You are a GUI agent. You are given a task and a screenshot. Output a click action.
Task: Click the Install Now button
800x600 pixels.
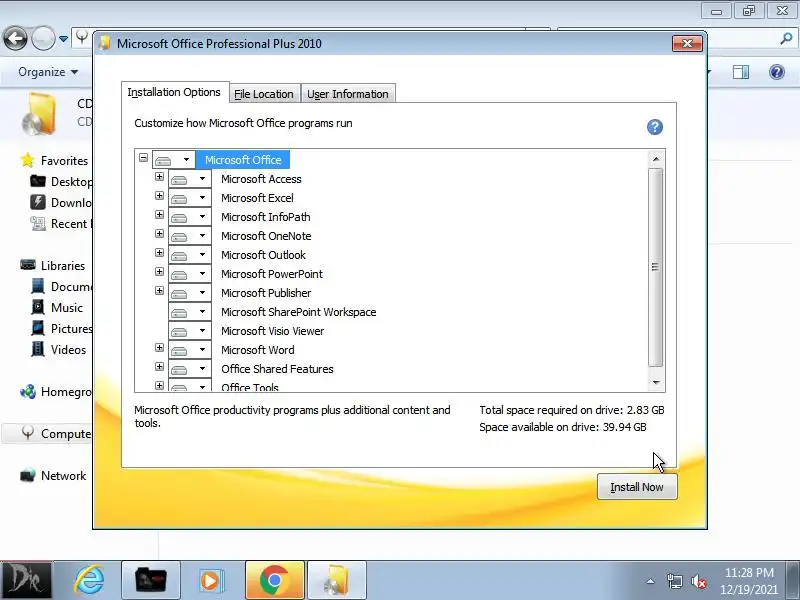tap(637, 487)
